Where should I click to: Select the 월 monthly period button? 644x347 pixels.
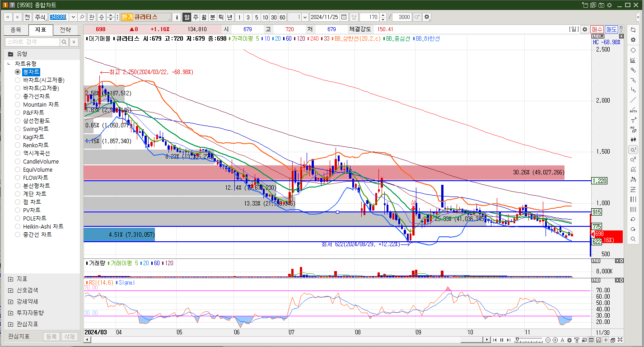click(x=204, y=17)
